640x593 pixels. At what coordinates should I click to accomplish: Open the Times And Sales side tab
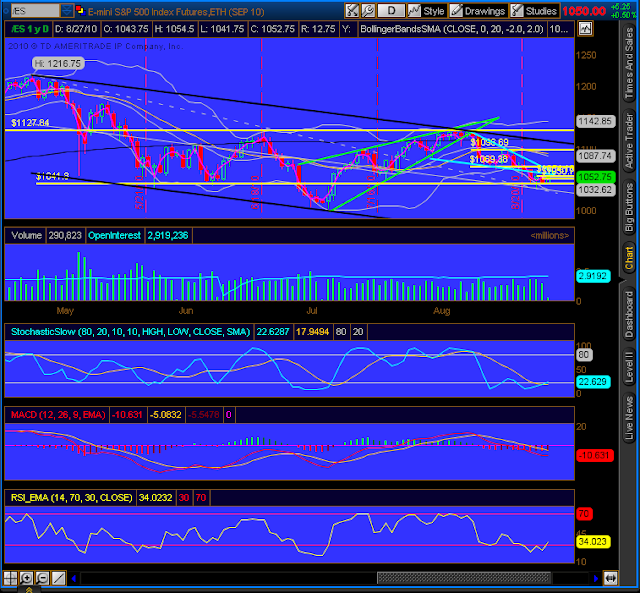click(629, 63)
